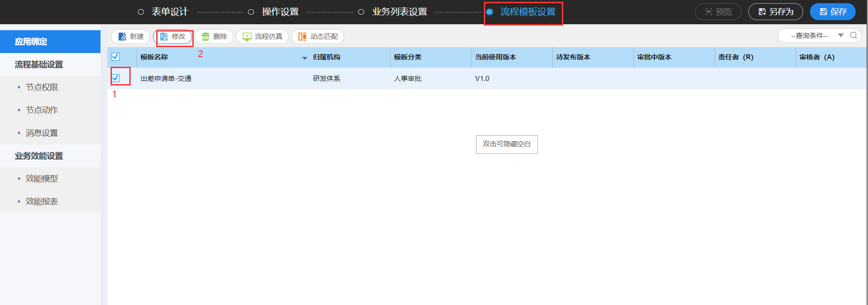Click the 双击可隐藏空白 hint button
This screenshot has height=305, width=868.
point(507,144)
